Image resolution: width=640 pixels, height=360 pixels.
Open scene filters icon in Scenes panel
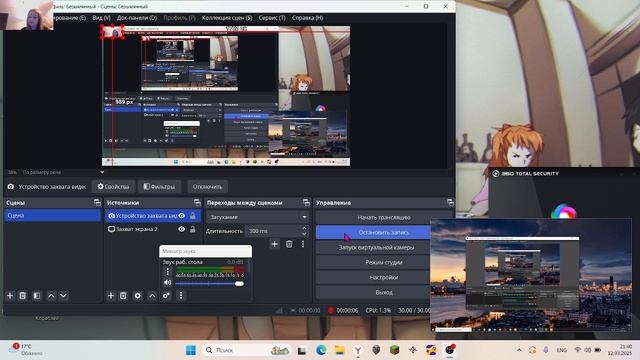tap(37, 296)
